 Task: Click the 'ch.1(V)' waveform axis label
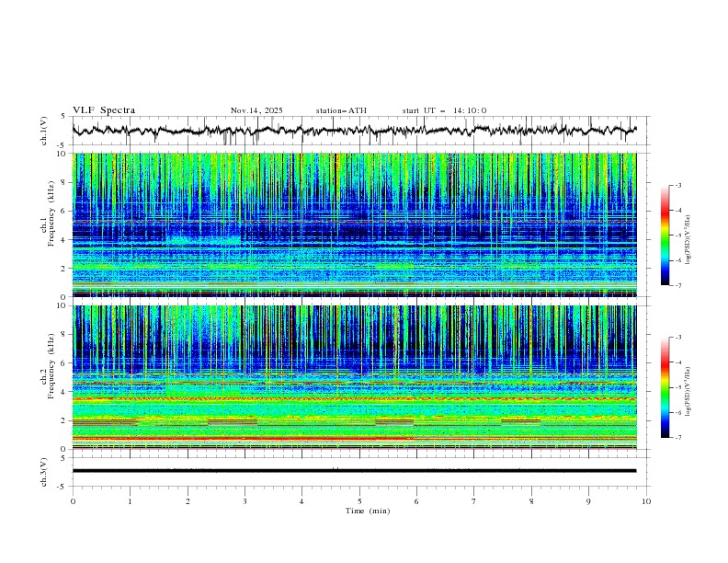coord(44,131)
